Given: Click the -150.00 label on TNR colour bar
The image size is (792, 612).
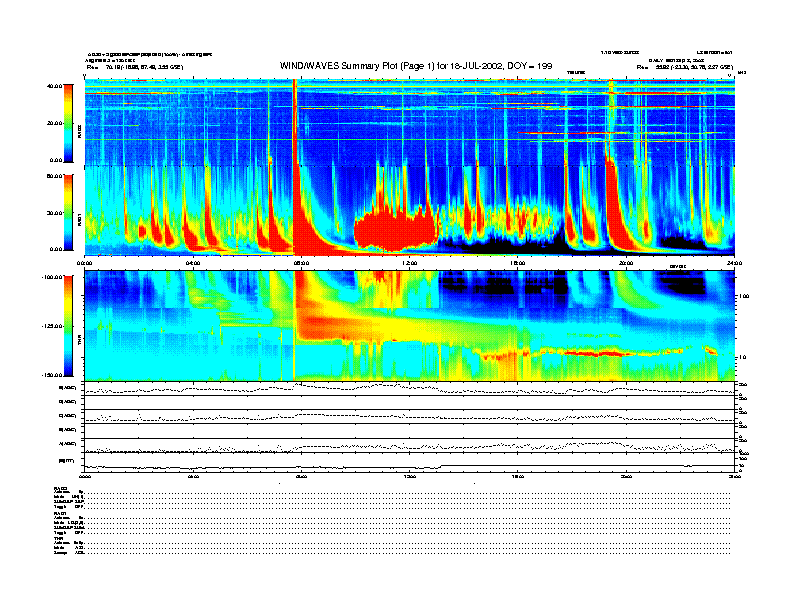Looking at the screenshot, I should 53,375.
